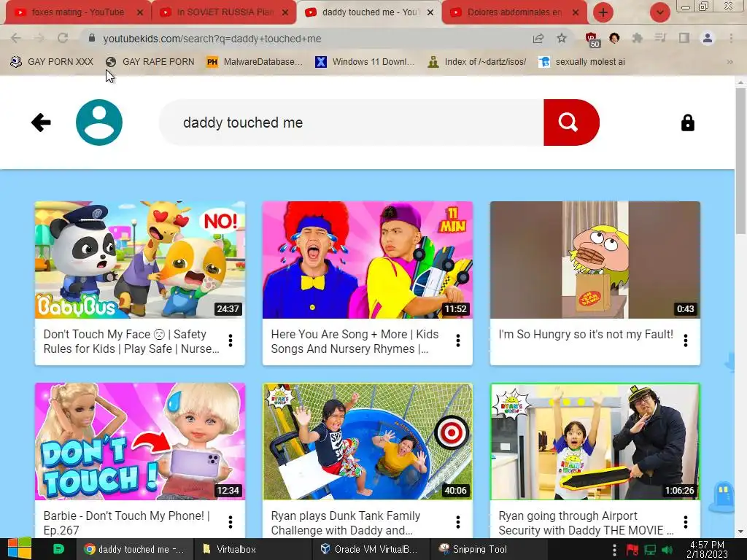Image resolution: width=747 pixels, height=560 pixels.
Task: Open the media controls toolbar icon
Action: (660, 38)
